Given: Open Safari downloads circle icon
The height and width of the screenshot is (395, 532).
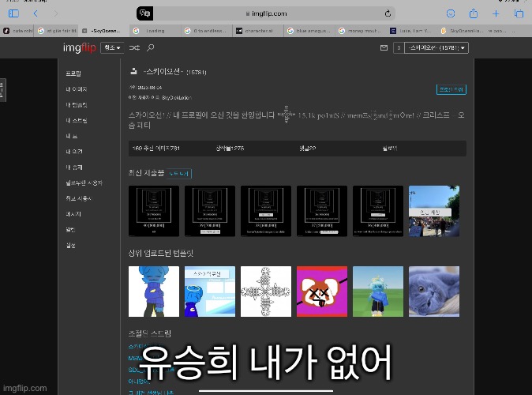Looking at the screenshot, I should click(451, 13).
